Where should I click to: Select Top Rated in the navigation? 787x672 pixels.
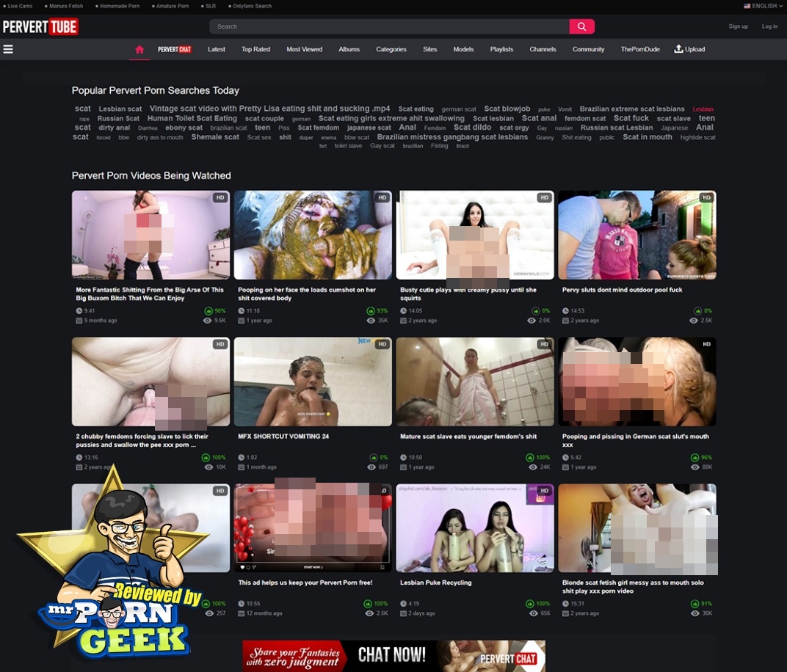tap(256, 49)
